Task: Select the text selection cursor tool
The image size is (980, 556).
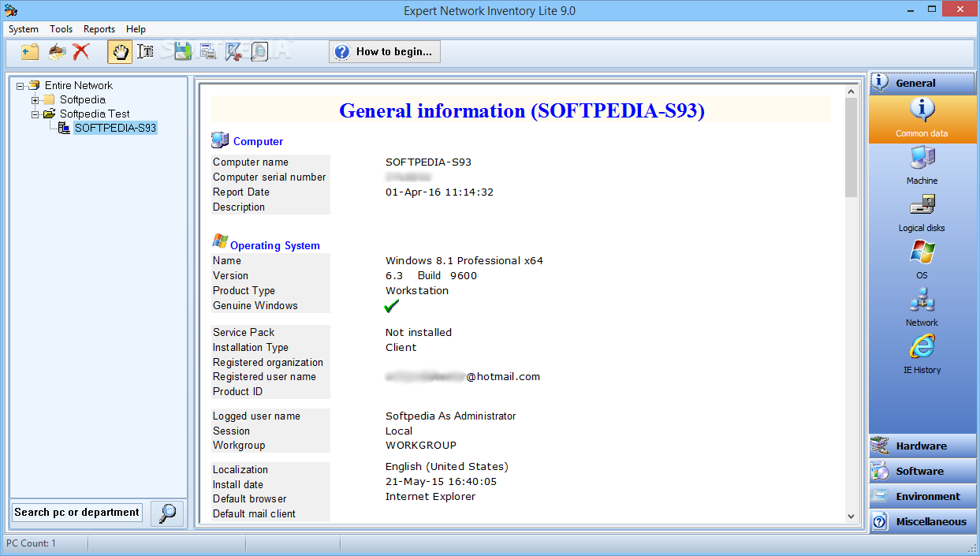Action: click(145, 52)
